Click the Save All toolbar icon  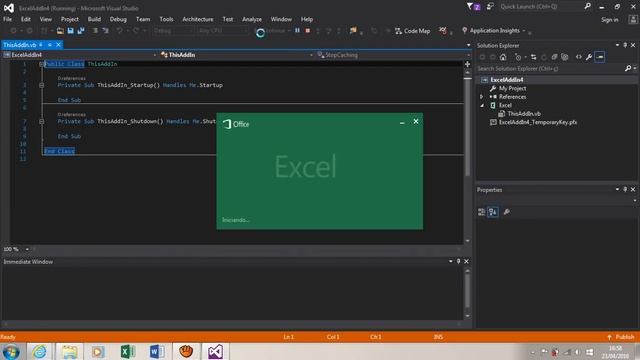click(x=81, y=31)
